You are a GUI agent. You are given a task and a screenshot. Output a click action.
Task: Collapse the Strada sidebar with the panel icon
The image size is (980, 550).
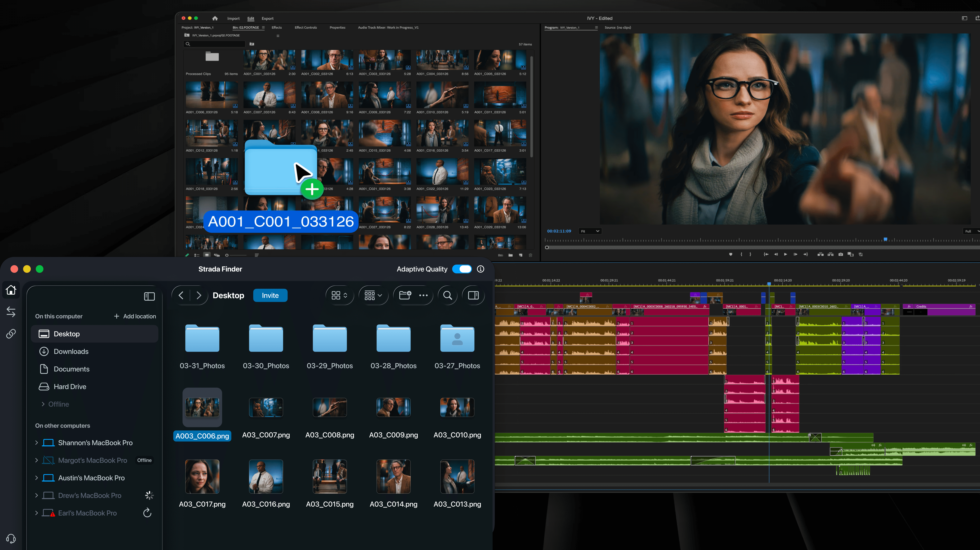(x=150, y=296)
